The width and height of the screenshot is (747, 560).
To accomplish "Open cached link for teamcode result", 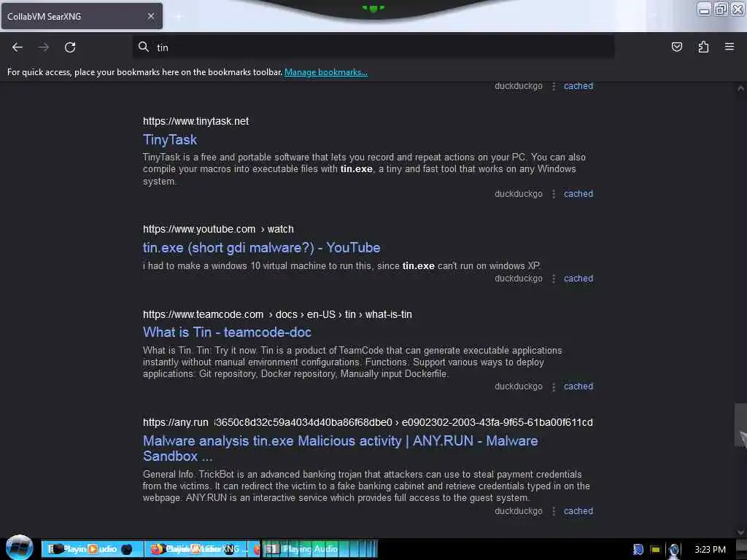I will click(x=578, y=386).
